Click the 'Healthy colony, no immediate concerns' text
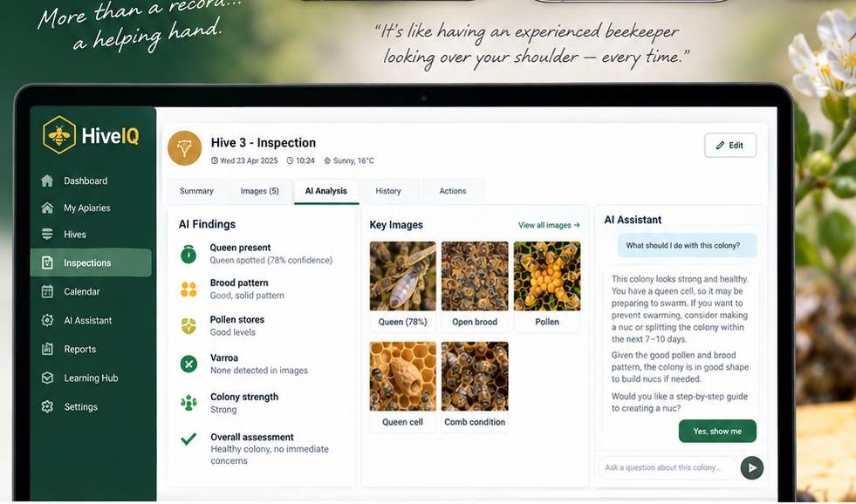The image size is (856, 504). click(x=270, y=455)
